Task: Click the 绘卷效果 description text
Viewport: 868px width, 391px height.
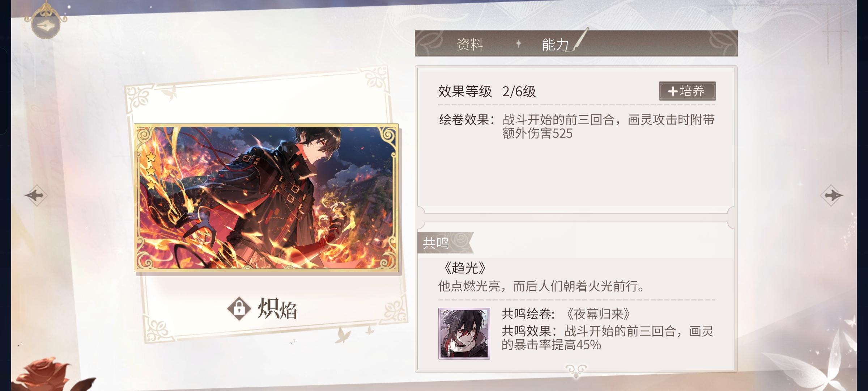Action: tap(577, 126)
